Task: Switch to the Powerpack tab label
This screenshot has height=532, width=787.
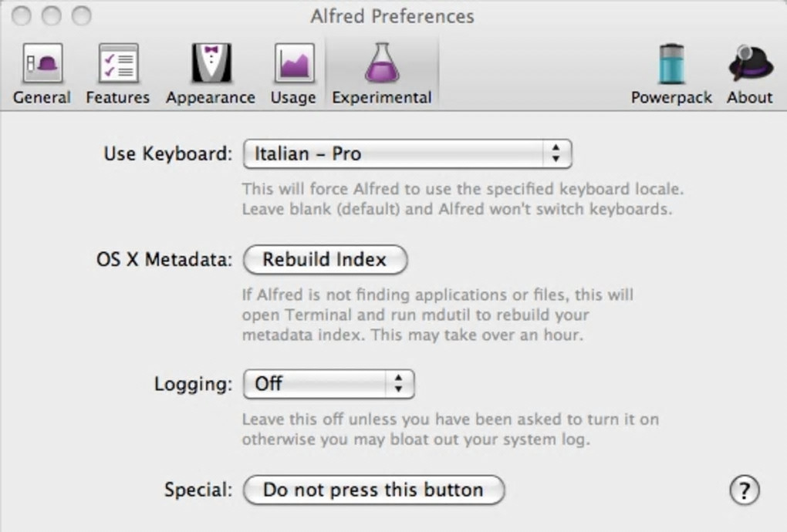Action: click(x=671, y=98)
